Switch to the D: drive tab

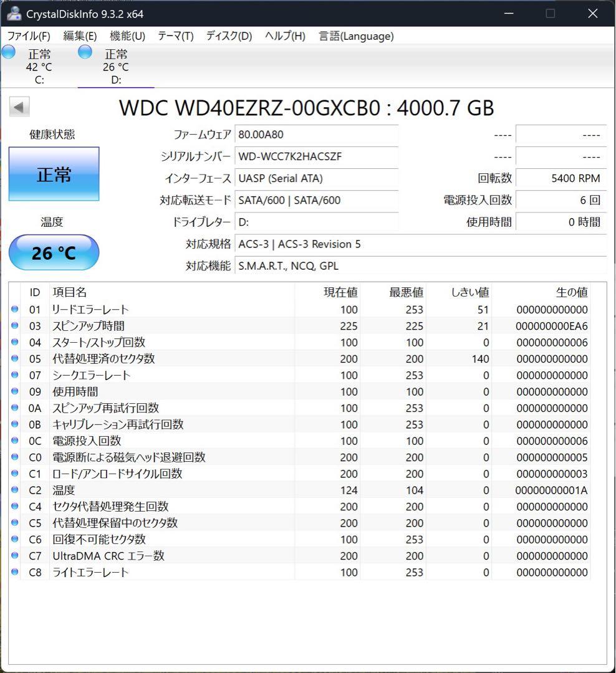(x=116, y=67)
